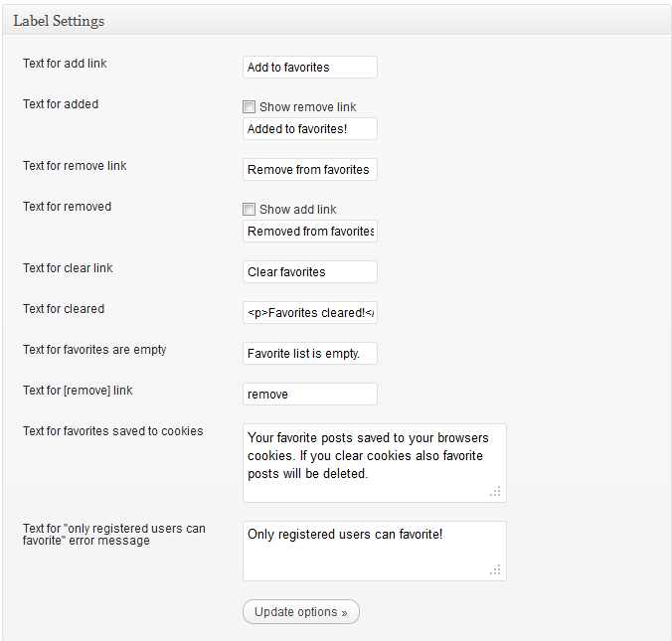Click the 'Clear favorites' text field
672x641 pixels.
click(x=309, y=272)
